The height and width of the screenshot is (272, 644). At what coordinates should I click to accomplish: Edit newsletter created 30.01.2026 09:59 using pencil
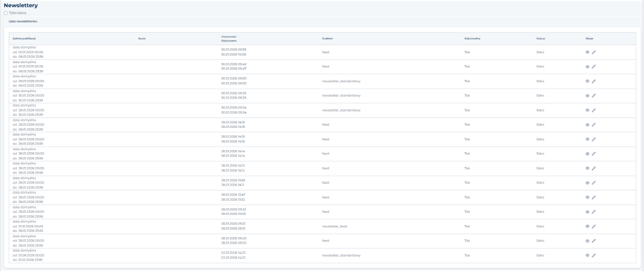click(594, 52)
